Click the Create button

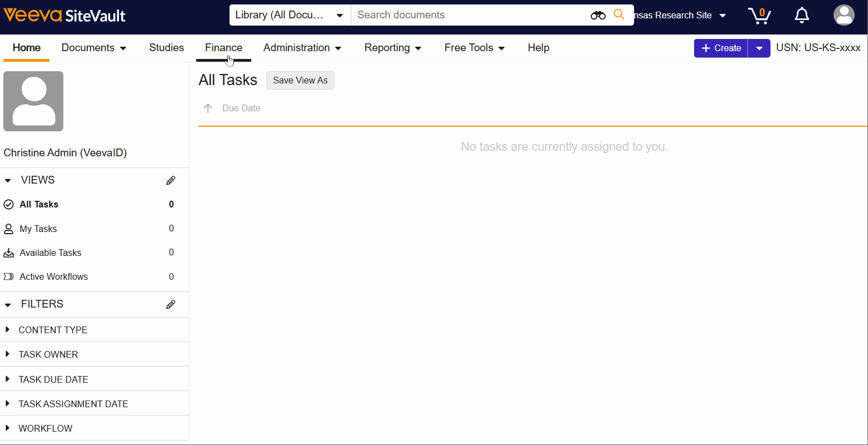721,48
